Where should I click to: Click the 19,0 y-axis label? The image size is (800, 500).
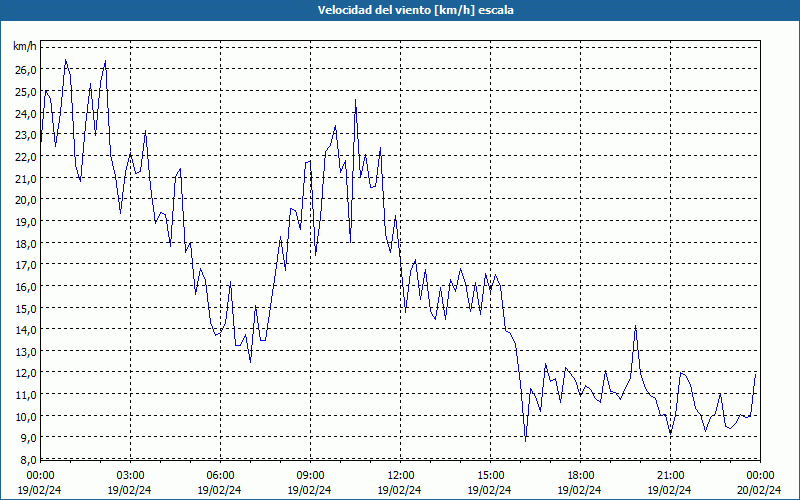click(26, 222)
